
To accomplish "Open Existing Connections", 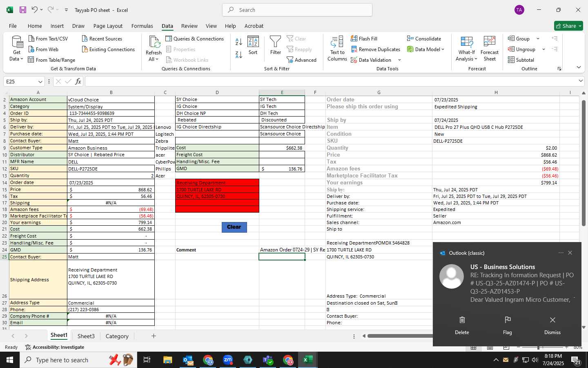I will [108, 49].
